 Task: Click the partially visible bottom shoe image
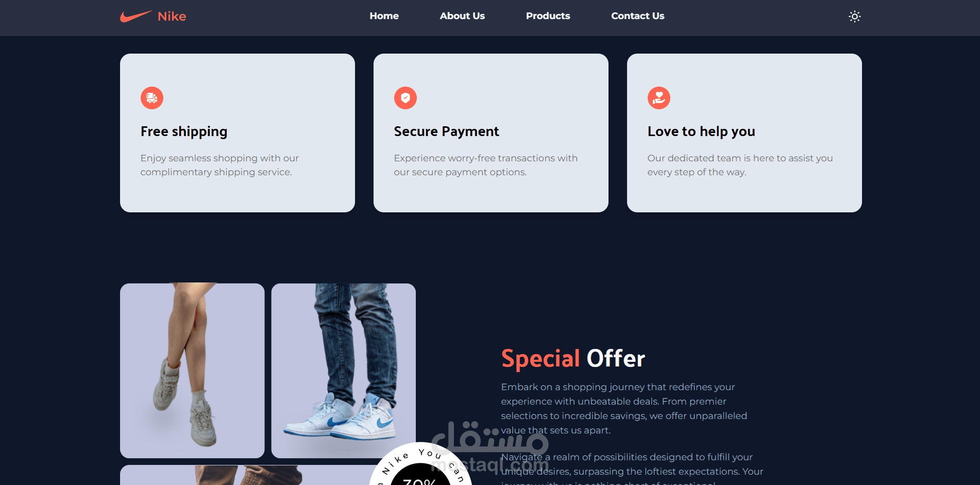click(247, 475)
